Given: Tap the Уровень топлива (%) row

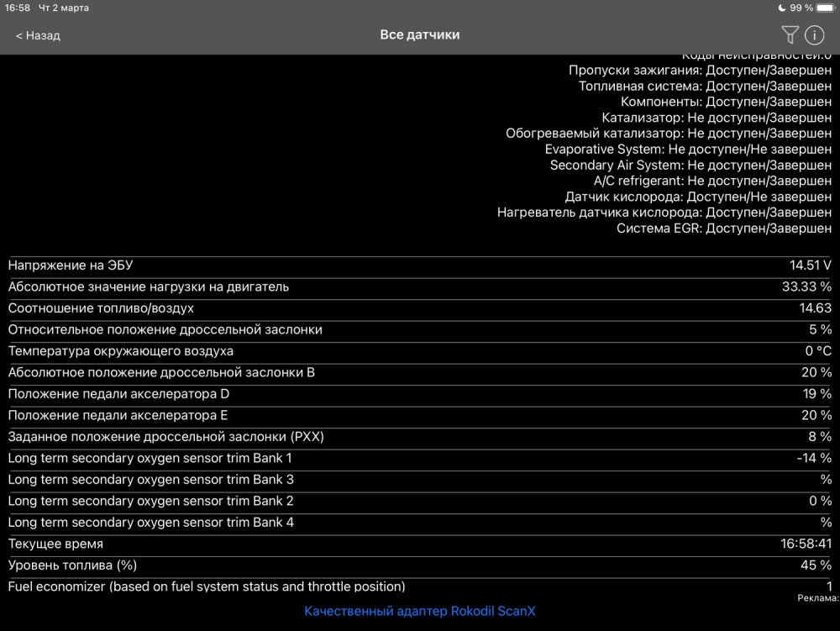Looking at the screenshot, I should (419, 565).
